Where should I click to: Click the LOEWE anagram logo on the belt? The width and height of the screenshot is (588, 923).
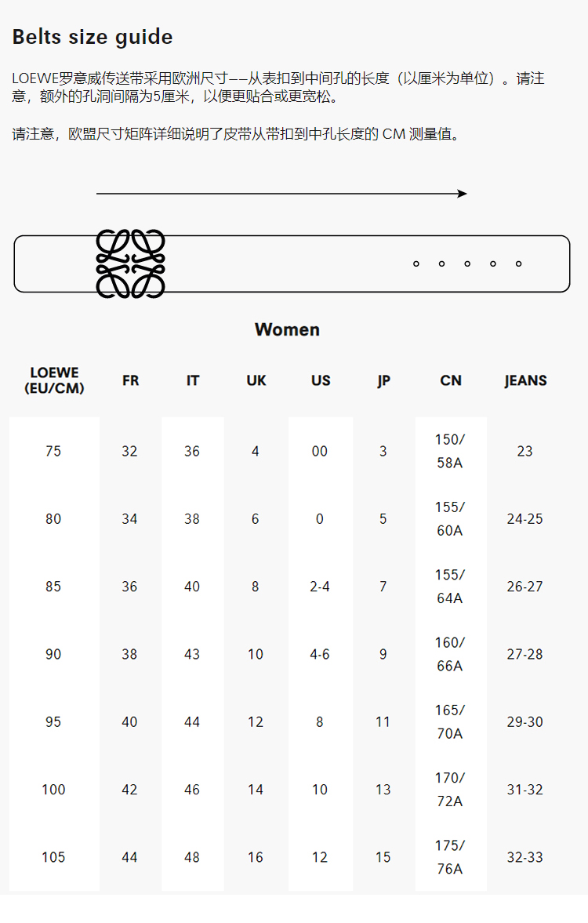[x=130, y=263]
